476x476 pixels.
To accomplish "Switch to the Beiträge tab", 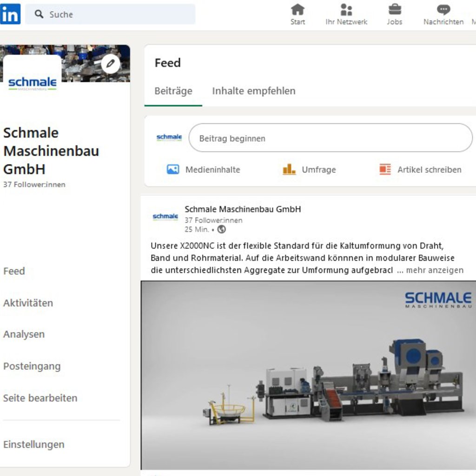I will click(x=173, y=91).
